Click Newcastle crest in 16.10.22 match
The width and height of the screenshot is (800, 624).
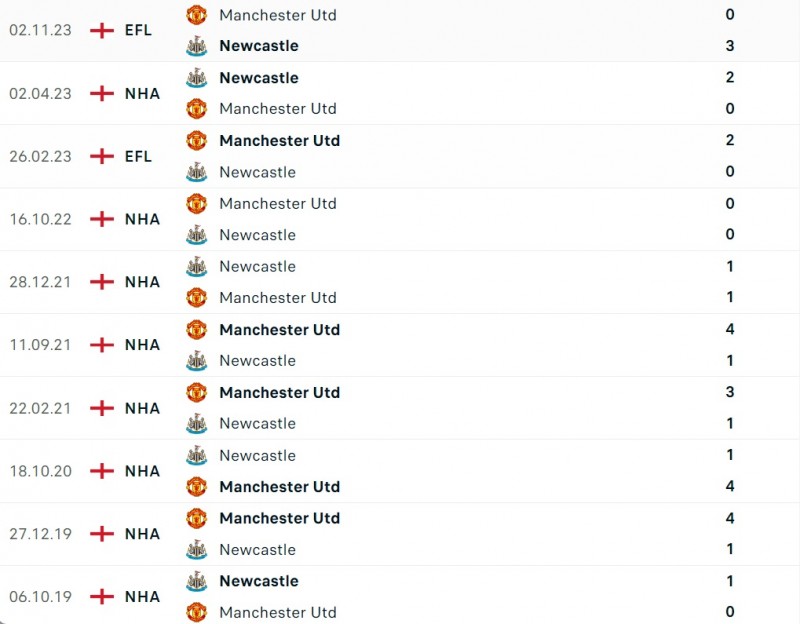[x=196, y=235]
